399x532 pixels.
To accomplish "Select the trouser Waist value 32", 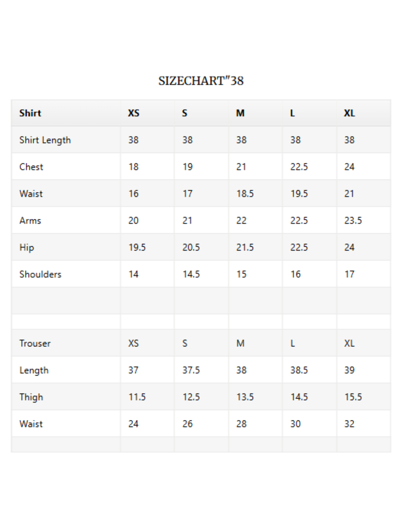I will click(x=349, y=424).
